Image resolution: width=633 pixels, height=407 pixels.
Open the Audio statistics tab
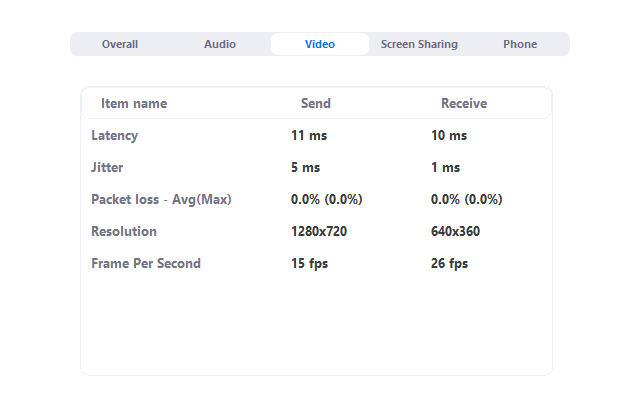220,44
